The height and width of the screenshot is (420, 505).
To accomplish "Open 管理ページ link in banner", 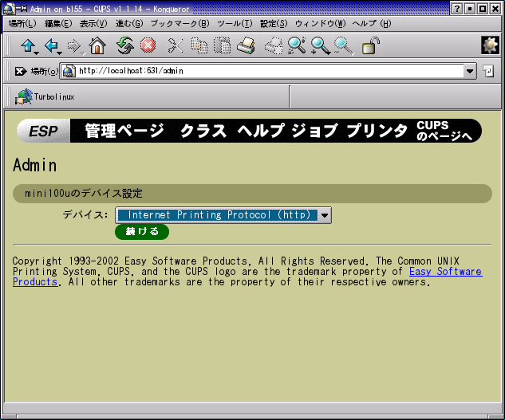I will pos(124,131).
